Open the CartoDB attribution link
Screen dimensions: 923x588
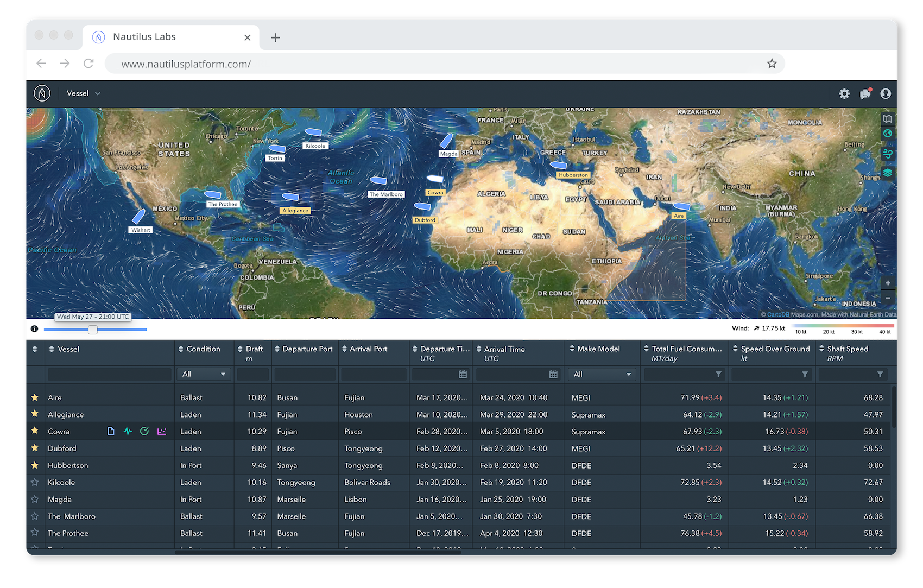(x=778, y=314)
